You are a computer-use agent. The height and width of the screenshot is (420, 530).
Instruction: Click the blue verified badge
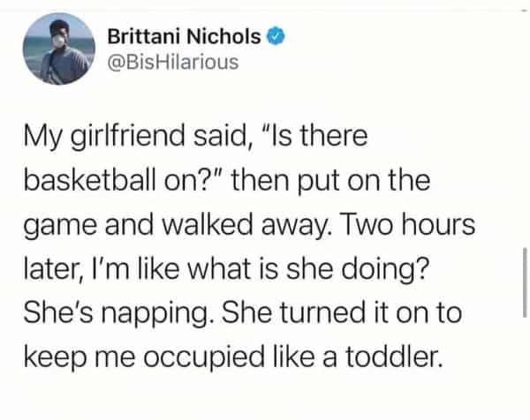[x=278, y=36]
